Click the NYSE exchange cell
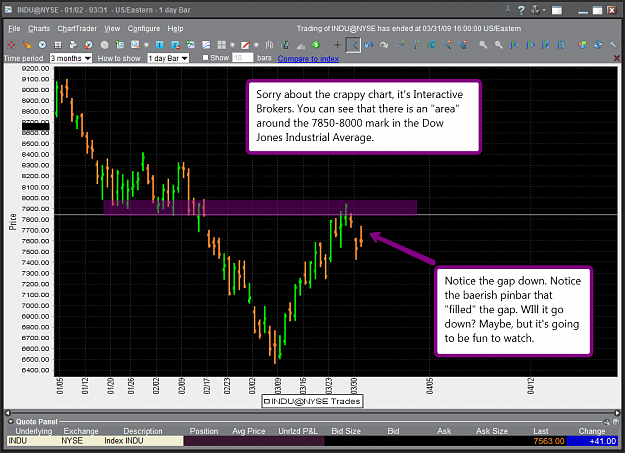The width and height of the screenshot is (625, 453). 72,441
